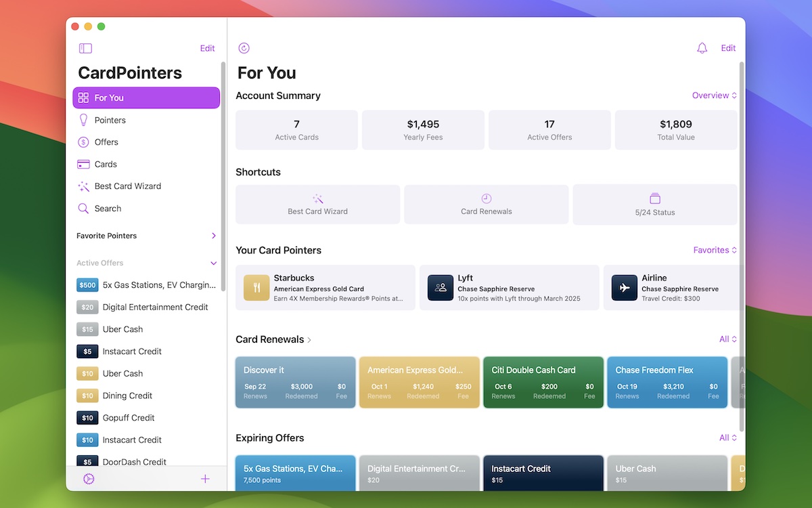The height and width of the screenshot is (508, 812).
Task: Open the Lyft card pointer
Action: (x=510, y=288)
